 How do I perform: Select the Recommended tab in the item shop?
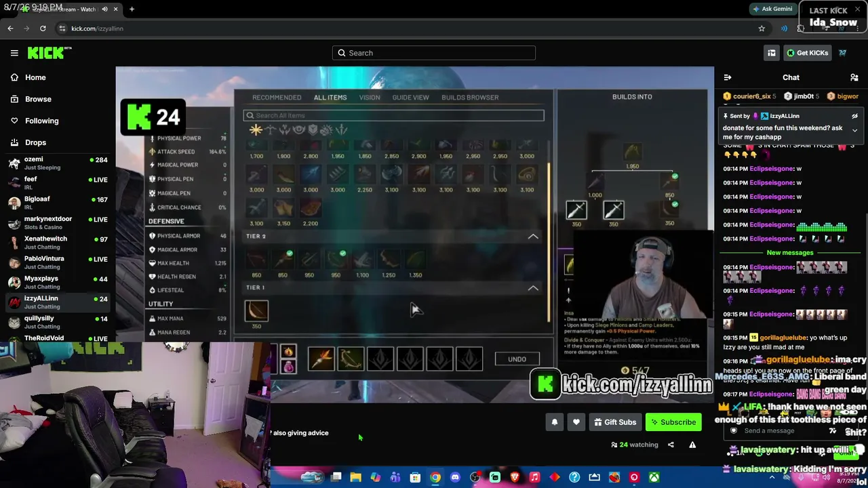(x=277, y=98)
